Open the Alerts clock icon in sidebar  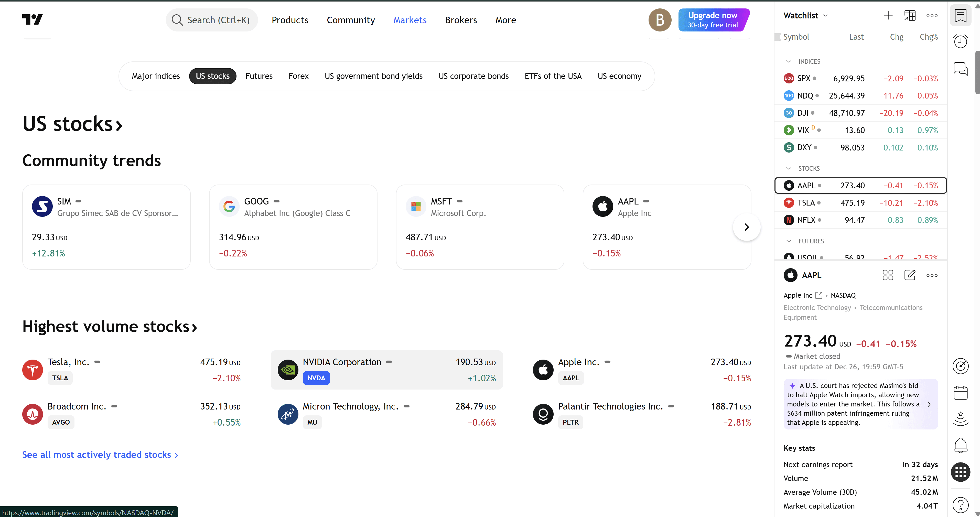960,41
